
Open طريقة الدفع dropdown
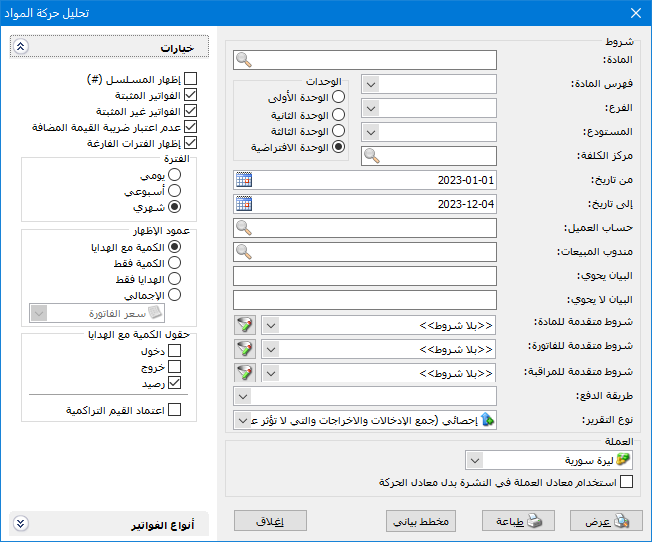pos(243,396)
